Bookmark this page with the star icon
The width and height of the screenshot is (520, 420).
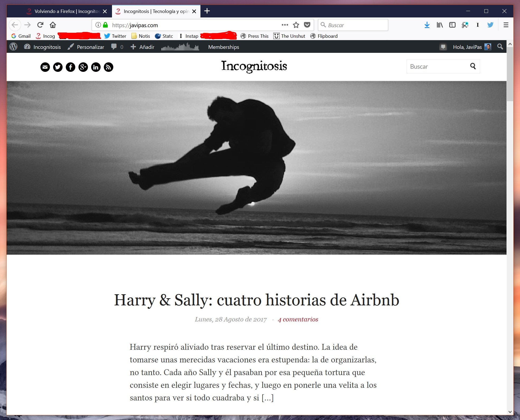click(x=296, y=25)
